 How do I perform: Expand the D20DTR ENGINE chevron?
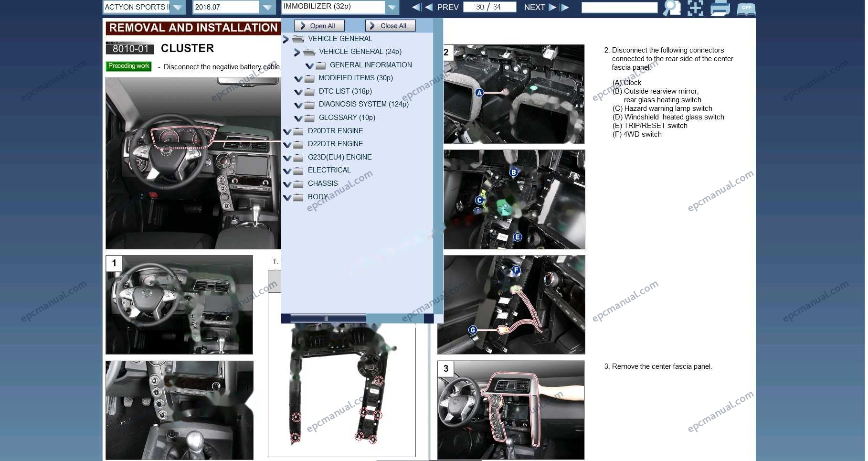click(287, 131)
